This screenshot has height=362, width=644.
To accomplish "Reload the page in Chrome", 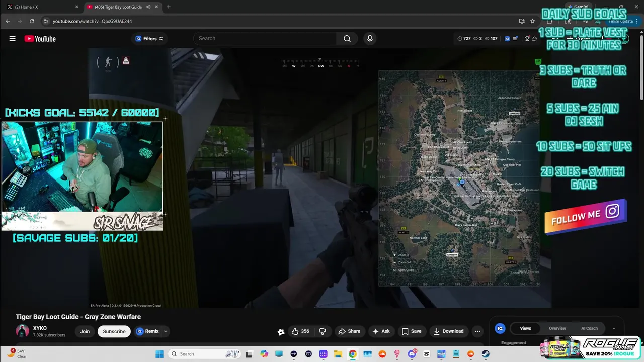I will point(32,21).
